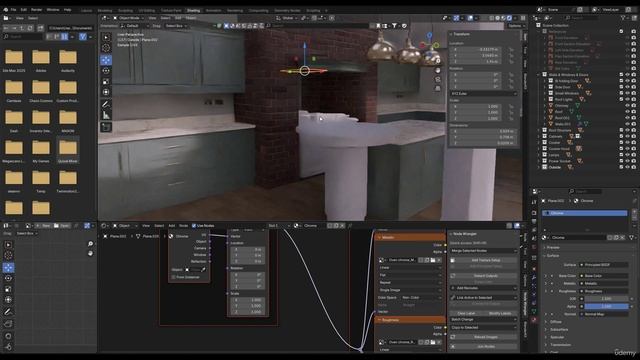Toggle the From Instancer checkbox

click(173, 277)
